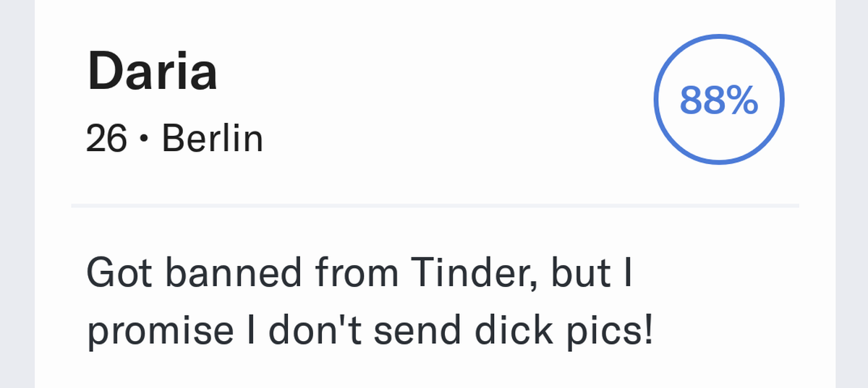Click the word from in the bio
The image size is (868, 388).
pos(356,275)
